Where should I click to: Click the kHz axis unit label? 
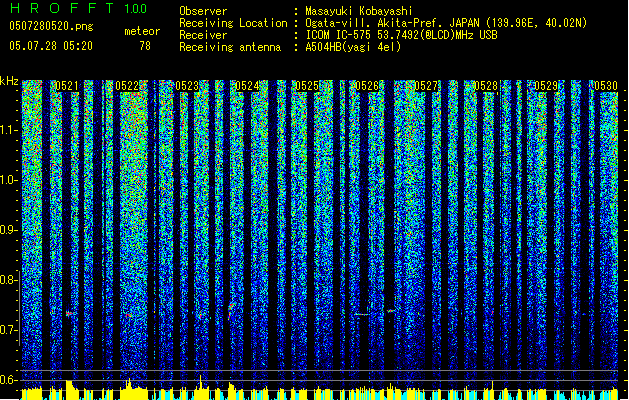pyautogui.click(x=9, y=81)
